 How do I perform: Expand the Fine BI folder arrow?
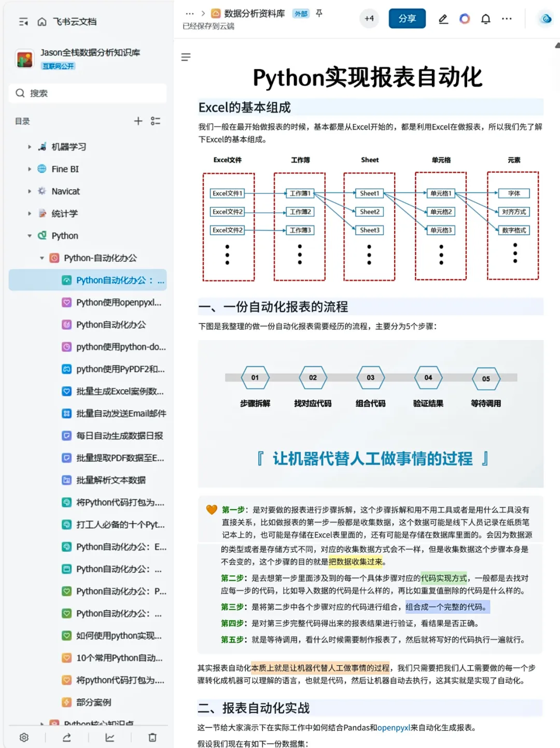coord(30,169)
